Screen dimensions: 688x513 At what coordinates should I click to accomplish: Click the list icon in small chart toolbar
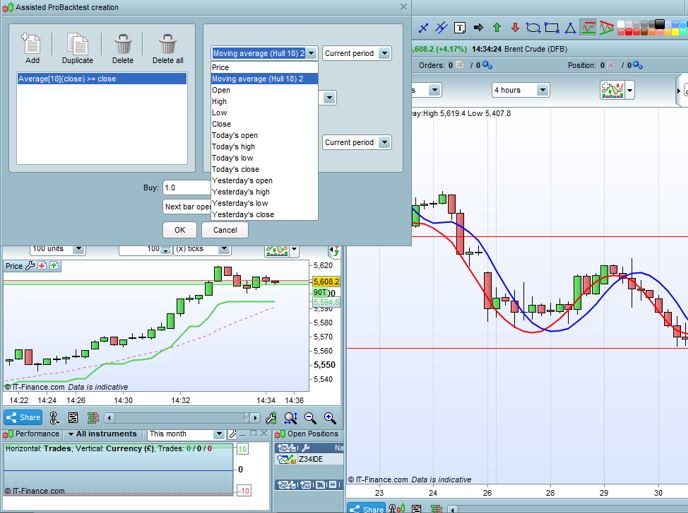(73, 418)
